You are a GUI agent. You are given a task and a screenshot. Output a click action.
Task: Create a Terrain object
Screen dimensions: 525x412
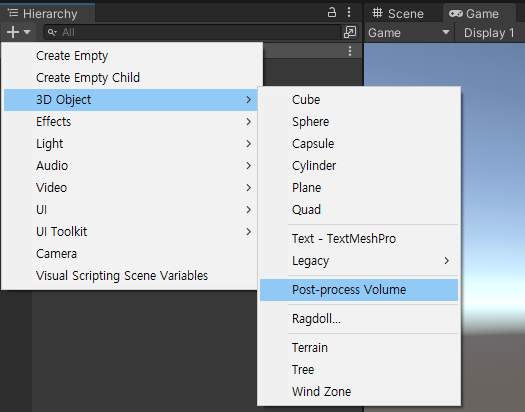pyautogui.click(x=359, y=348)
